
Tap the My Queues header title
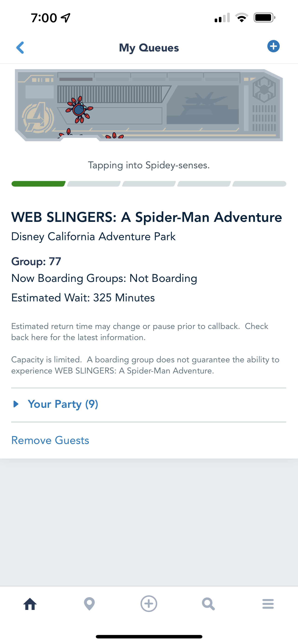point(149,48)
